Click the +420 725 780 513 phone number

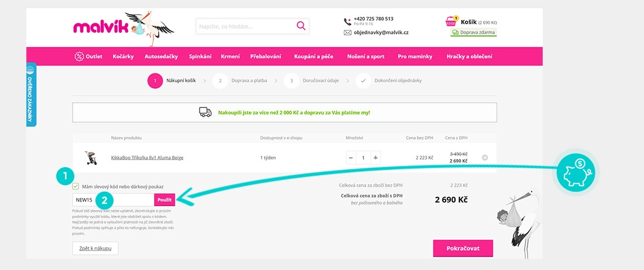374,19
